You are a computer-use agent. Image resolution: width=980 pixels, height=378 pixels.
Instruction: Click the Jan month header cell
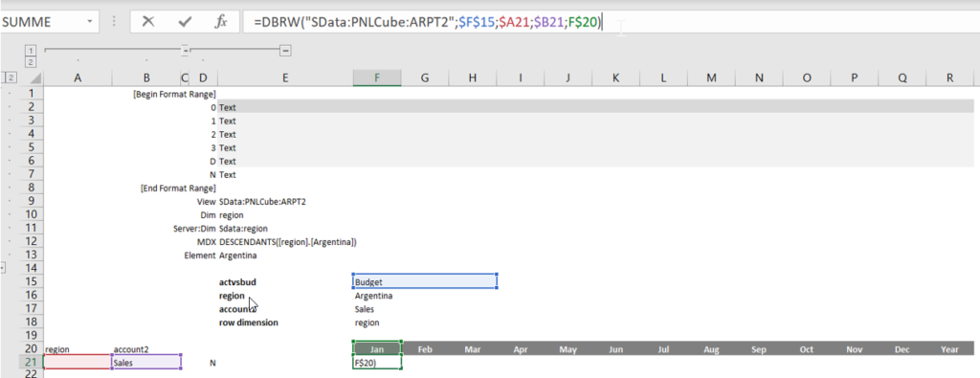pyautogui.click(x=377, y=349)
